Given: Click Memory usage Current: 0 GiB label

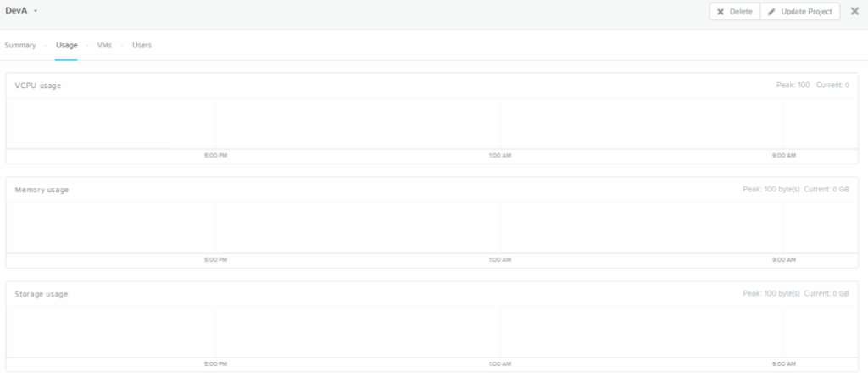Looking at the screenshot, I should [826, 190].
